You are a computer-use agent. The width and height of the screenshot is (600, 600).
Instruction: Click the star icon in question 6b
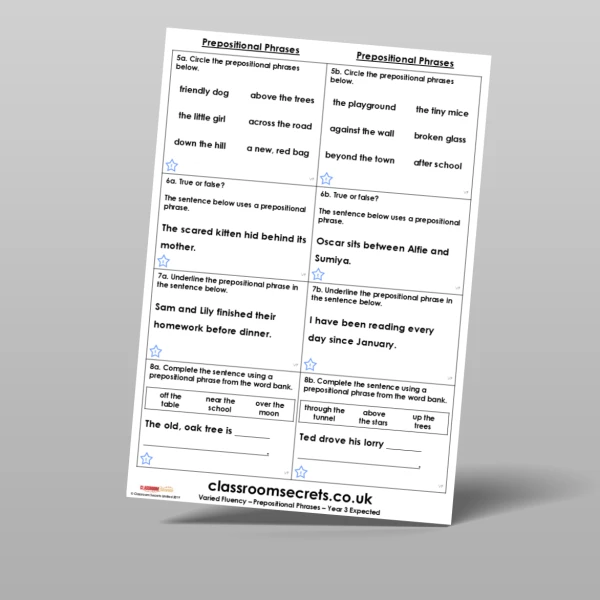tap(318, 274)
